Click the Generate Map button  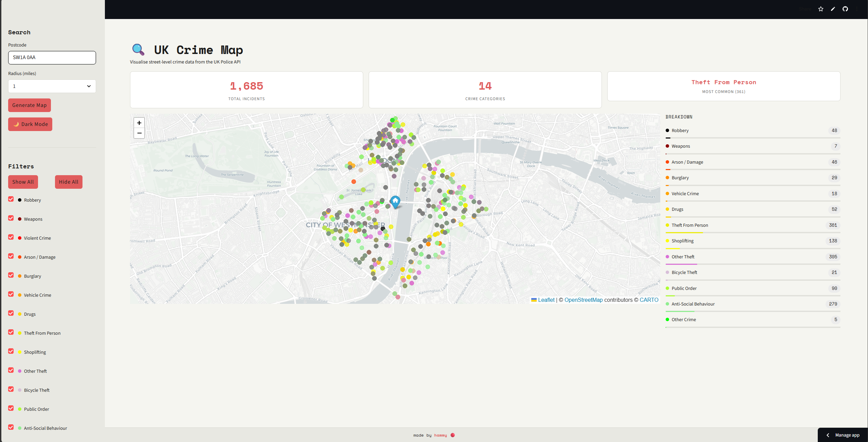pos(30,105)
